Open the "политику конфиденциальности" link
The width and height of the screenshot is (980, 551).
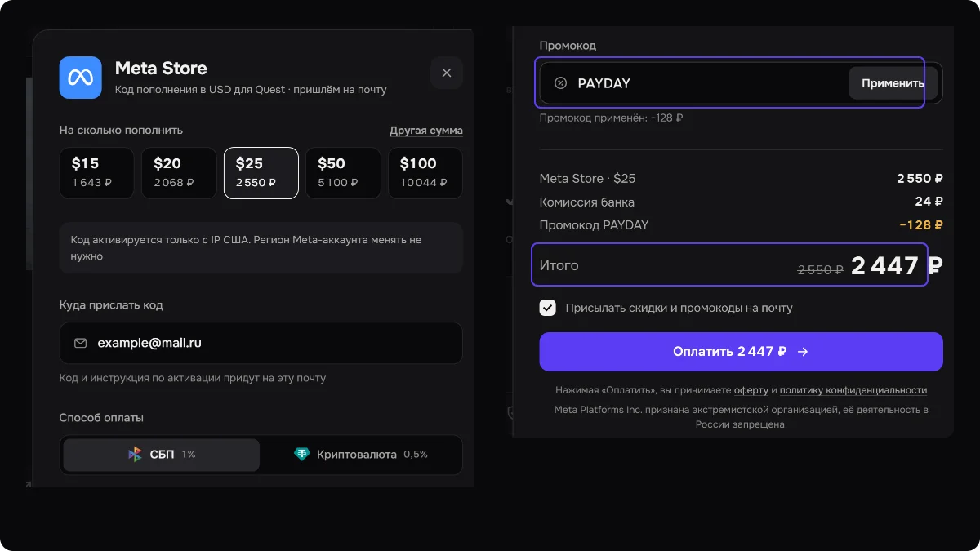(853, 390)
